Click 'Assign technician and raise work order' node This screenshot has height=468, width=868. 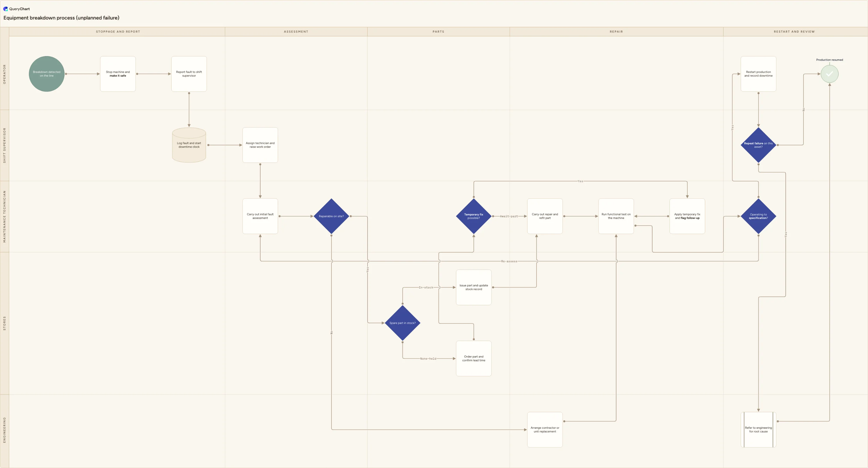[260, 145]
